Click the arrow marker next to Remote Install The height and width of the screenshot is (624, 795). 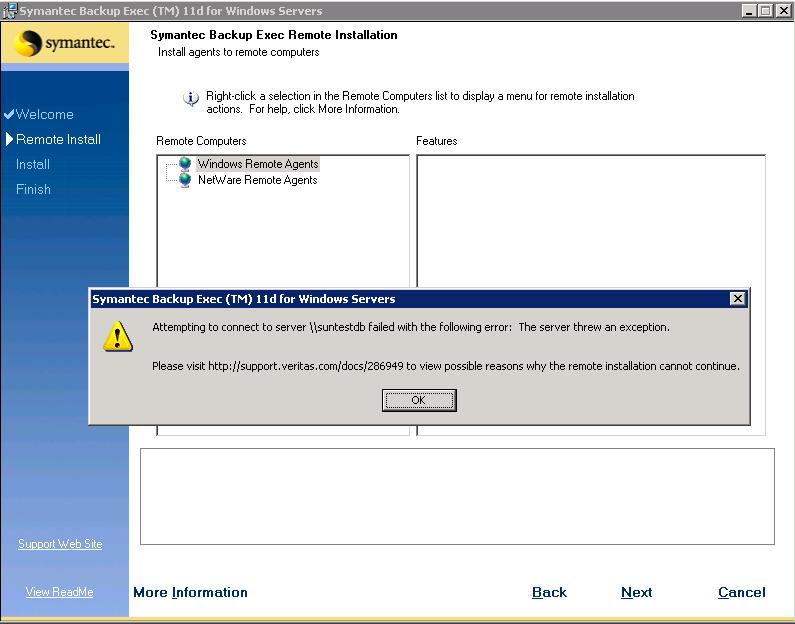[x=9, y=139]
